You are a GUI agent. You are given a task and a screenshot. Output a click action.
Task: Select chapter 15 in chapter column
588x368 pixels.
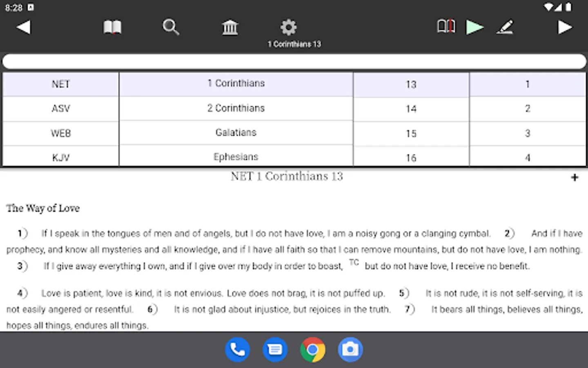411,134
